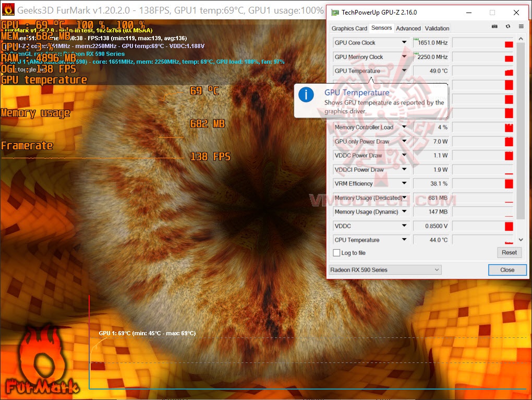The height and width of the screenshot is (400, 532).
Task: Open the GPU-Z hamburger menu
Action: click(x=521, y=27)
